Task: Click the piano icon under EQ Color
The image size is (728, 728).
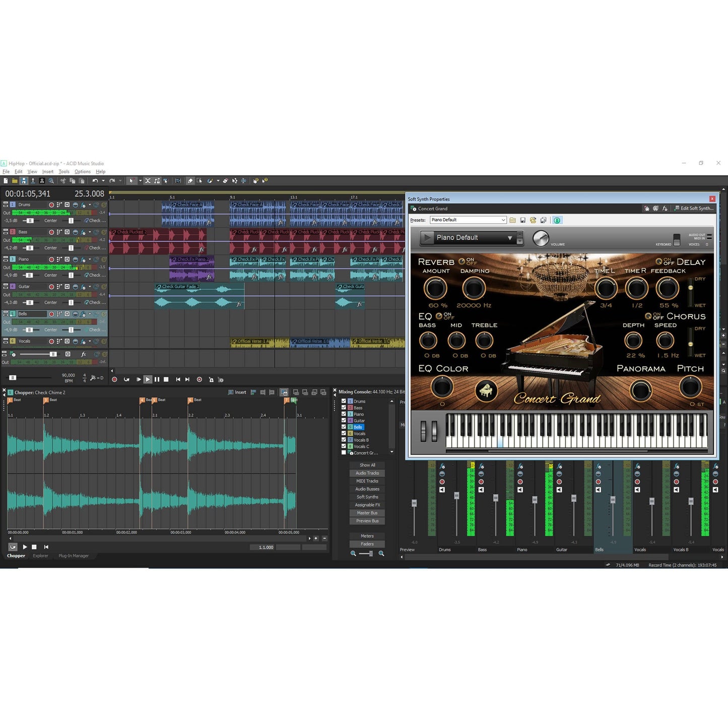Action: [487, 391]
